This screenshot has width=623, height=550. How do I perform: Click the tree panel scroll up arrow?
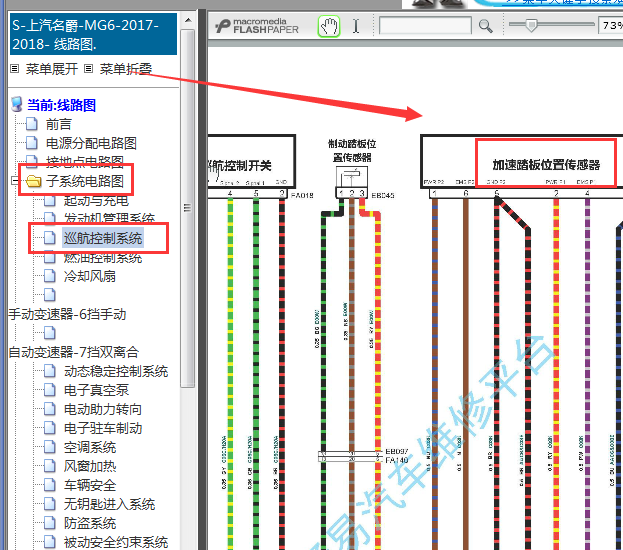tap(188, 20)
